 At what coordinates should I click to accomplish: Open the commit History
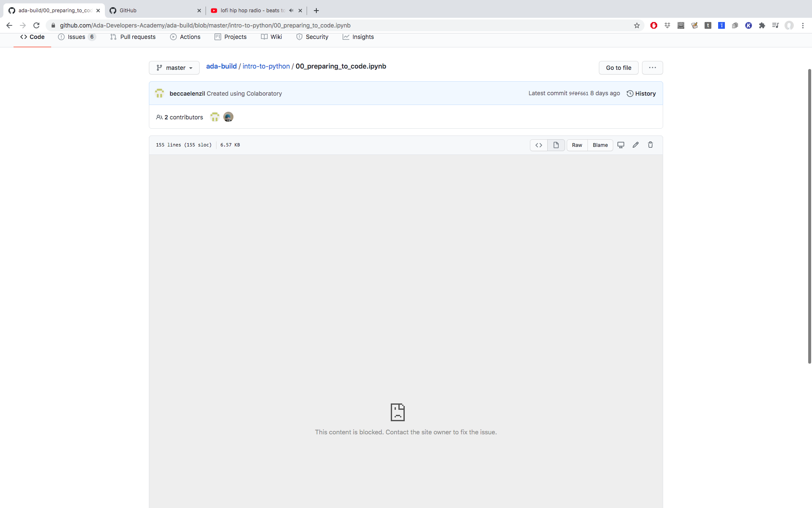click(x=641, y=93)
